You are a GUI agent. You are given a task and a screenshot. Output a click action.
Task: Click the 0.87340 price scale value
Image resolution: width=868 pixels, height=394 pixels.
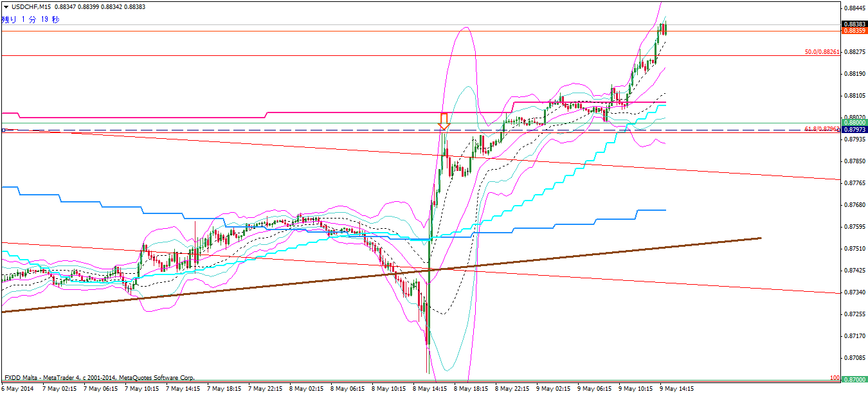pos(854,292)
